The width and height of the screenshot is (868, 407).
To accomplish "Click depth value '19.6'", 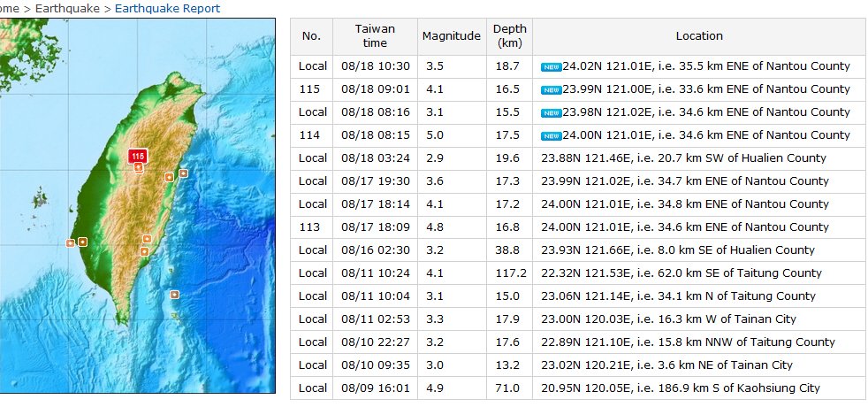I will click(507, 158).
